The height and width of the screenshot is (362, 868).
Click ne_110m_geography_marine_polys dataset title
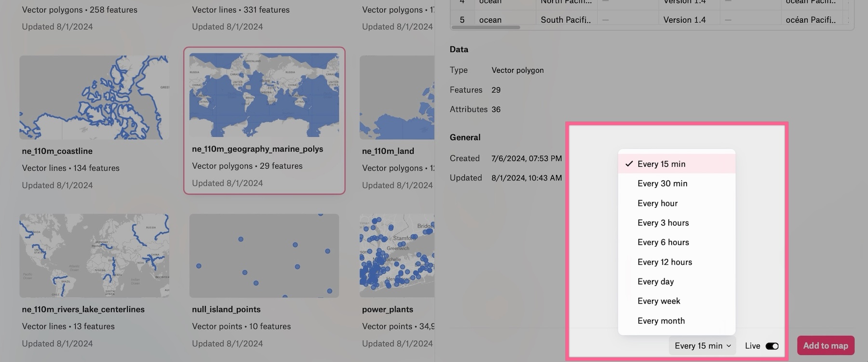pyautogui.click(x=258, y=149)
